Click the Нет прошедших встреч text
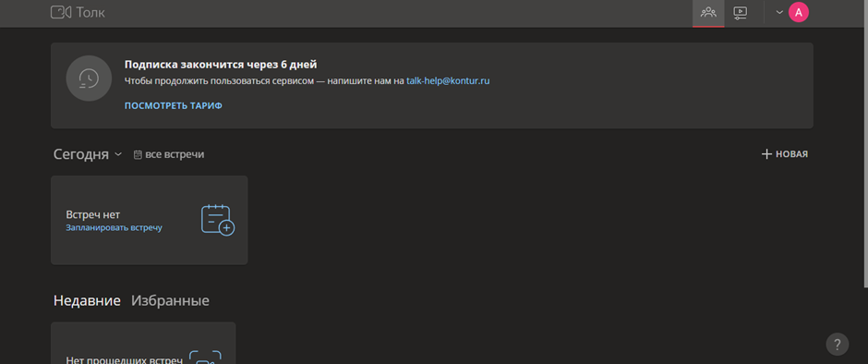This screenshot has width=868, height=364. 124,360
